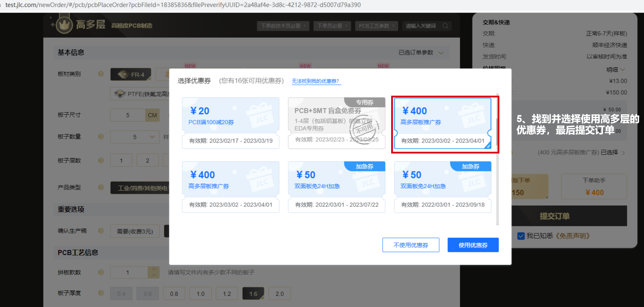The image size is (644, 307).
Task: Select the 工业/消费/其他类电子 product type
Action: (140, 188)
